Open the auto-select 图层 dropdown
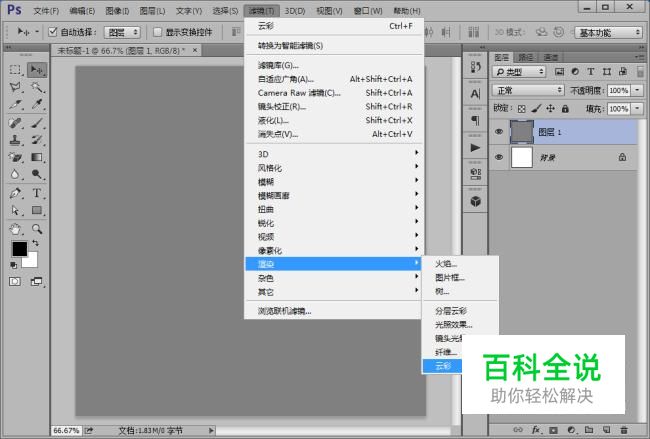This screenshot has height=439, width=650. click(122, 32)
